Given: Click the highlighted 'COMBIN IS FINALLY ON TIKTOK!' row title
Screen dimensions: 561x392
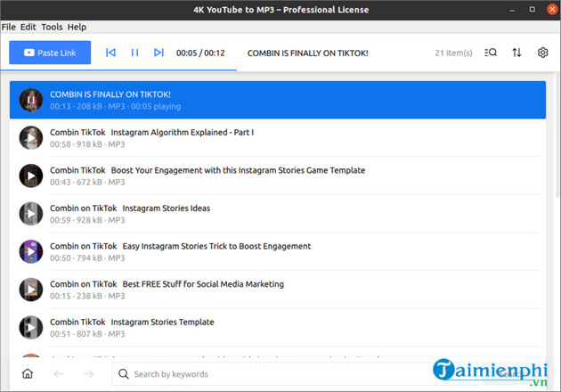Looking at the screenshot, I should pyautogui.click(x=110, y=94).
